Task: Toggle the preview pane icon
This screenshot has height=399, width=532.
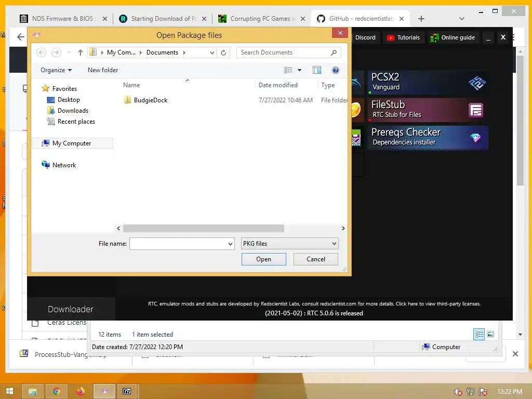Action: (317, 70)
